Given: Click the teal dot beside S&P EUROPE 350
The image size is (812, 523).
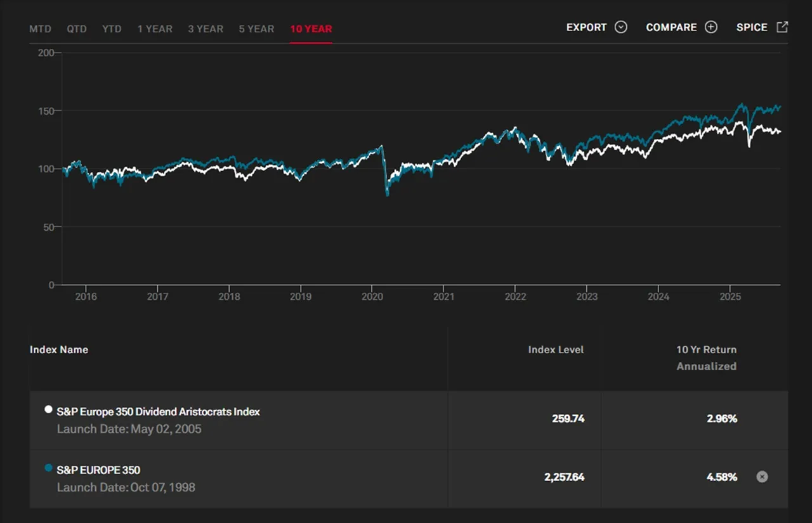Looking at the screenshot, I should tap(48, 468).
